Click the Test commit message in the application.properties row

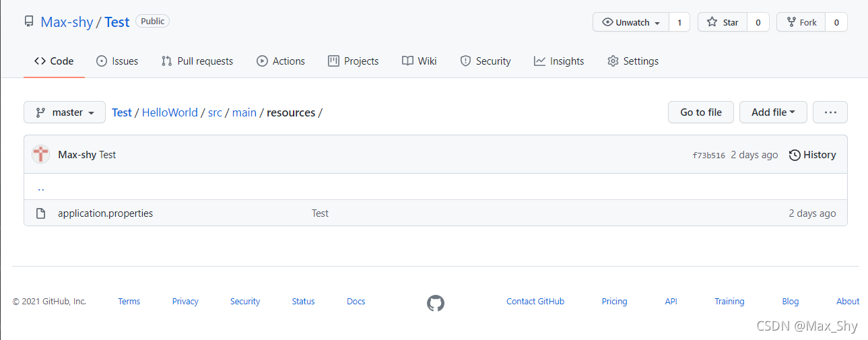tap(320, 213)
